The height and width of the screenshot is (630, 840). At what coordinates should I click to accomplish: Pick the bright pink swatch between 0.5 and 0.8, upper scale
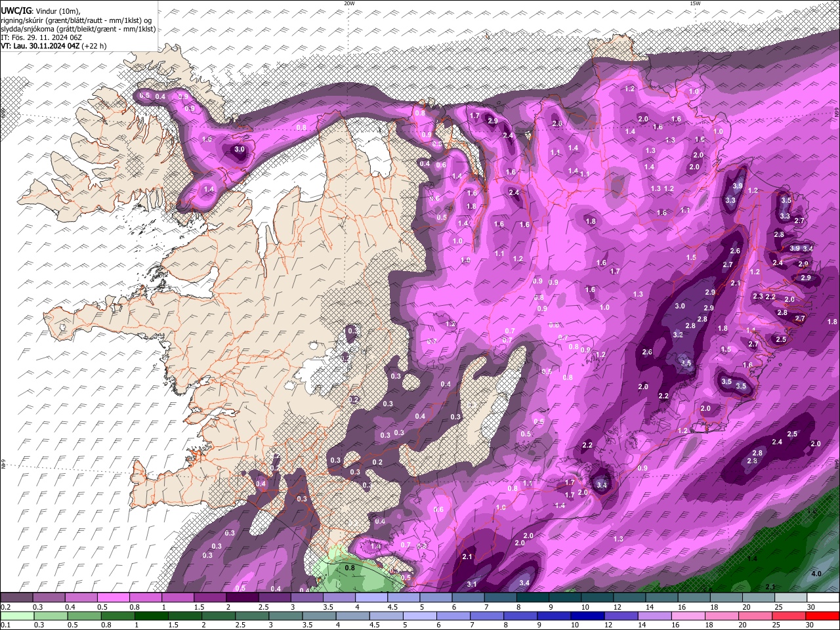tap(113, 597)
